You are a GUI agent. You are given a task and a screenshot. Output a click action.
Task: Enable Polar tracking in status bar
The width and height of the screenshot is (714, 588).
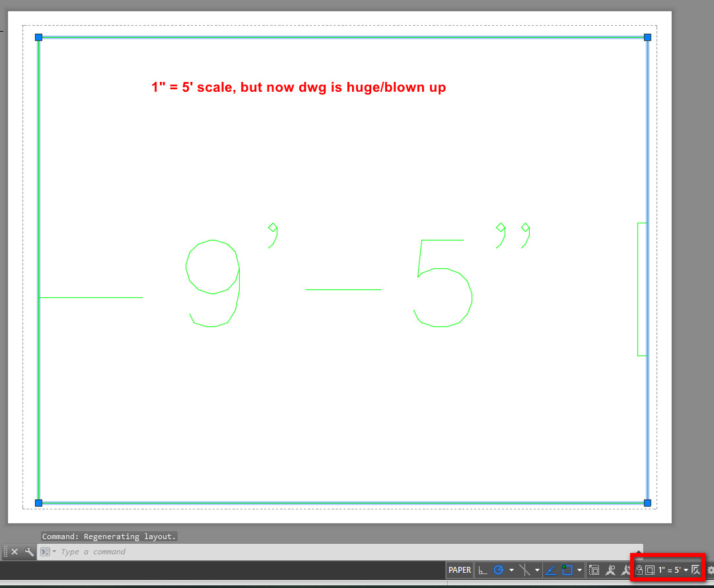pos(498,570)
